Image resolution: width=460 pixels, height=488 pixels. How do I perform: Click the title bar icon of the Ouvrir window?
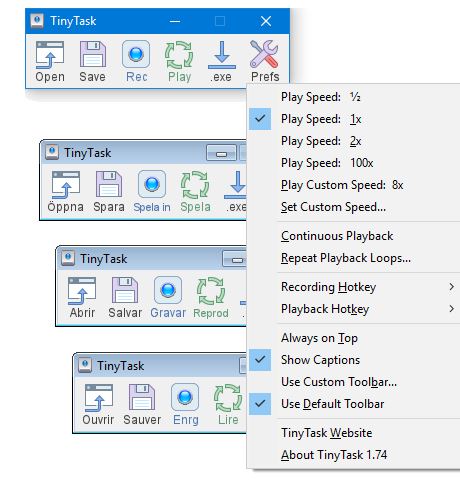85,365
